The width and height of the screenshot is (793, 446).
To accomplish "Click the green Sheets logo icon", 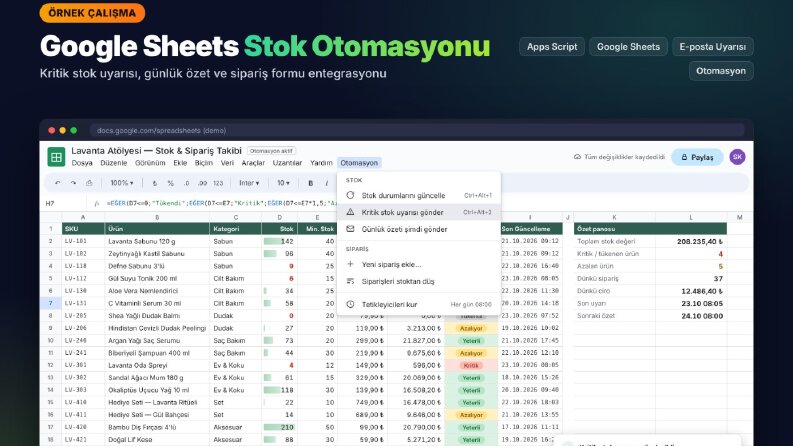I will tap(56, 157).
